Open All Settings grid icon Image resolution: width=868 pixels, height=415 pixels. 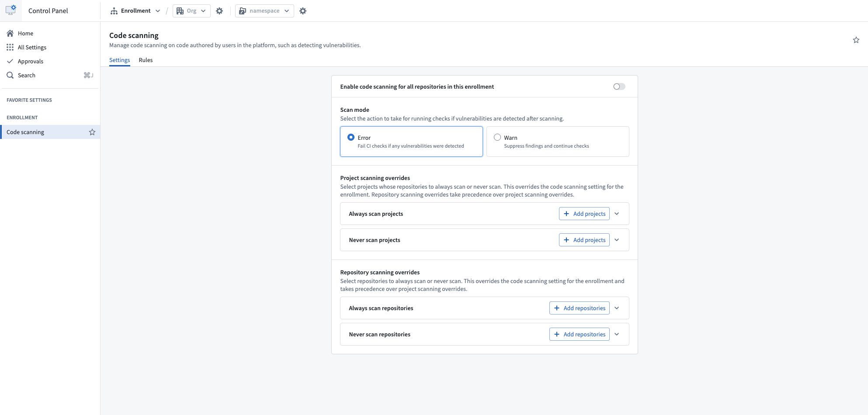pyautogui.click(x=10, y=47)
